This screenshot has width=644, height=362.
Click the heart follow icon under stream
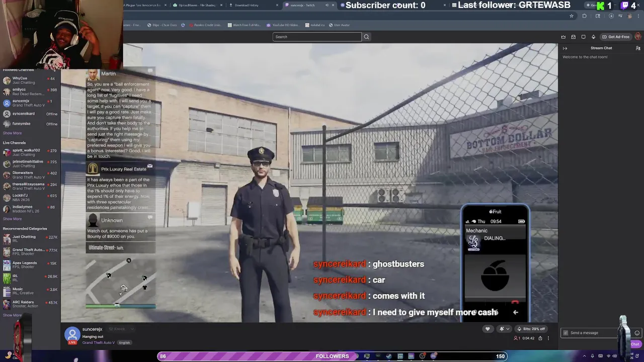coord(487,329)
